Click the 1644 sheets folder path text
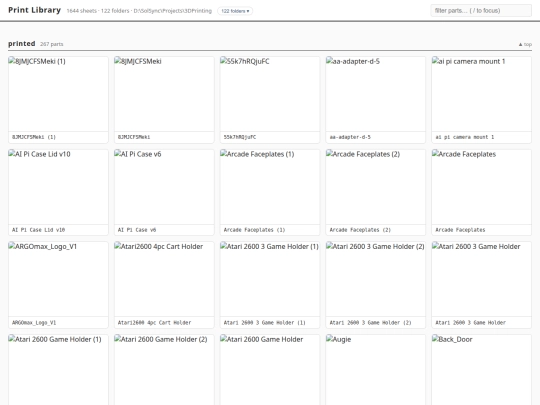540x405 pixels. click(x=139, y=11)
